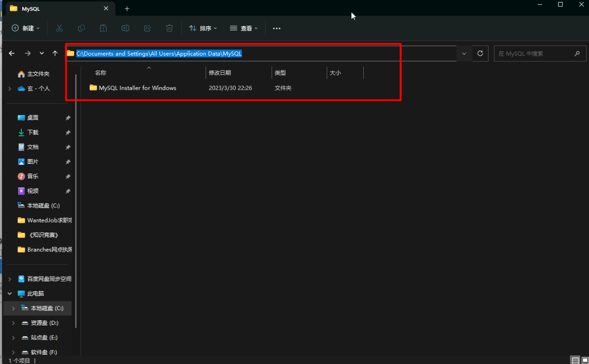Screen dimensions: 589x364
Task: Open the 新建 (New) dropdown
Action: [26, 28]
